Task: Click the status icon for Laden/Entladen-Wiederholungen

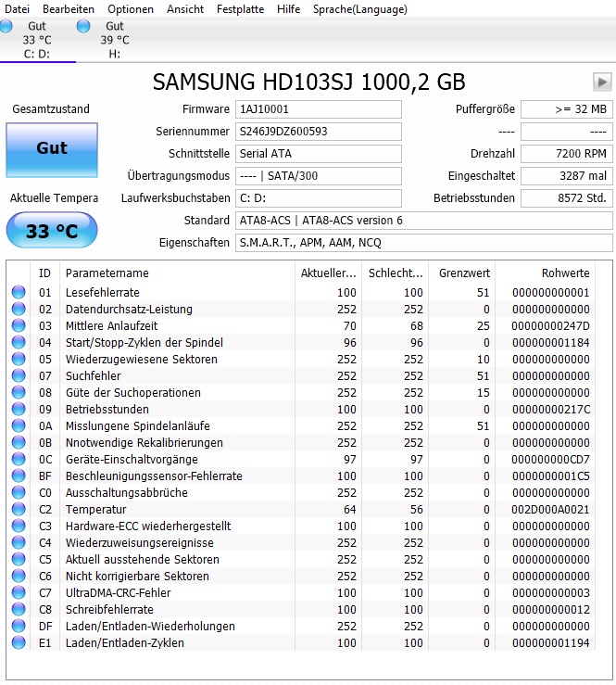Action: [19, 626]
